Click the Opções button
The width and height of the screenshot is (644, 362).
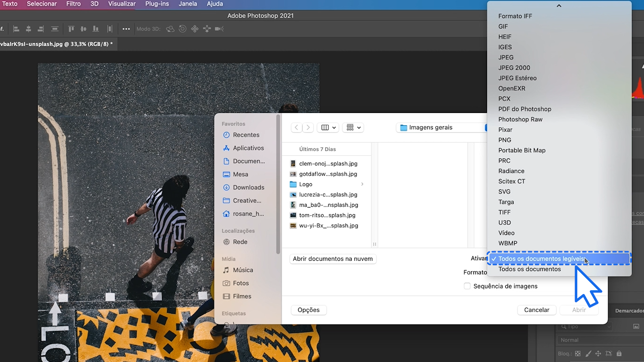(308, 310)
